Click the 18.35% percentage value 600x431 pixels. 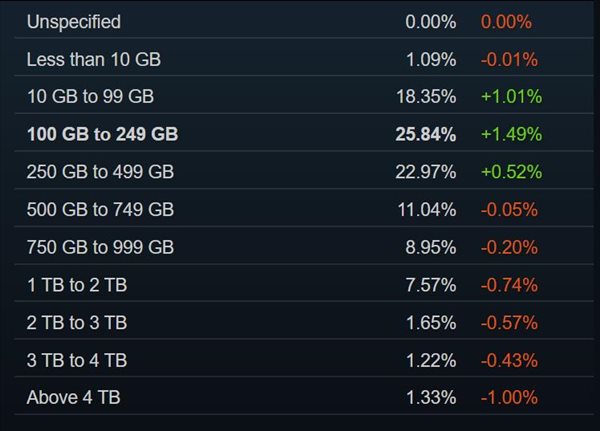click(x=426, y=97)
